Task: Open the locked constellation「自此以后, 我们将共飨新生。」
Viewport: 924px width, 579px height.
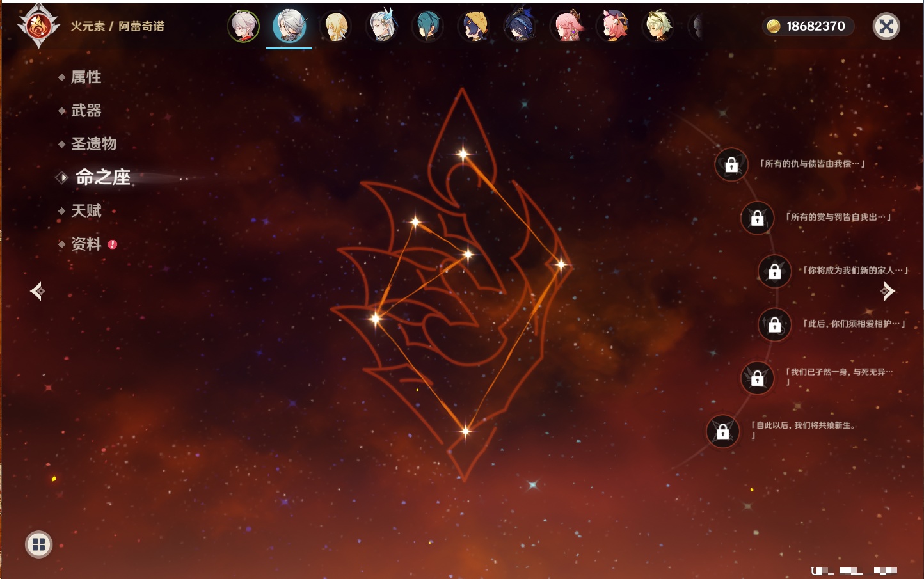Action: point(722,432)
